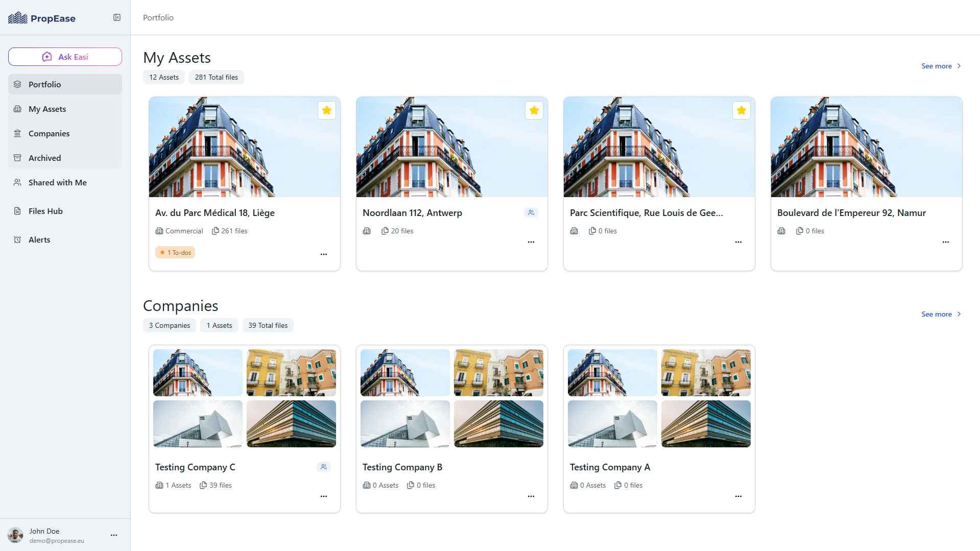Open Shared with Me
This screenshot has width=980, height=551.
(57, 182)
